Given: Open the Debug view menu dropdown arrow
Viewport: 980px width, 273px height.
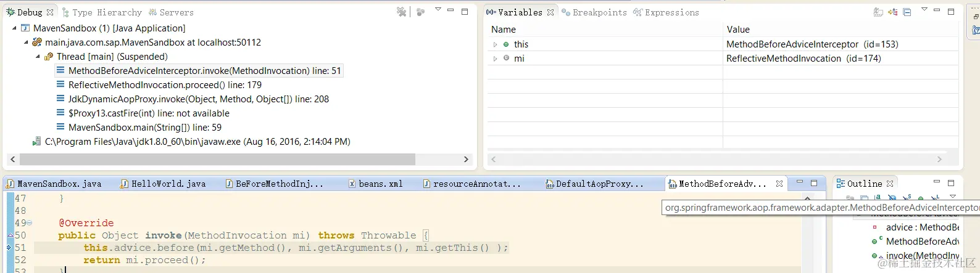Looking at the screenshot, I should coord(438,10).
